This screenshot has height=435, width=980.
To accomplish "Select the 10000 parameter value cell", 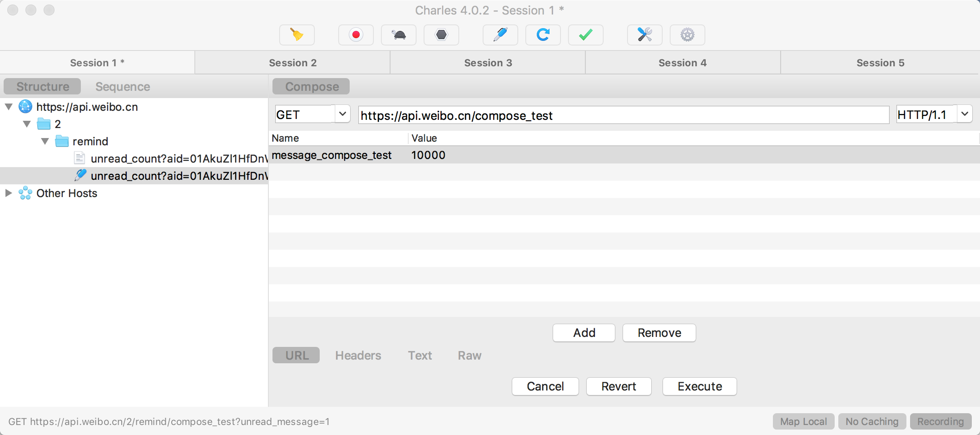I will (694, 155).
